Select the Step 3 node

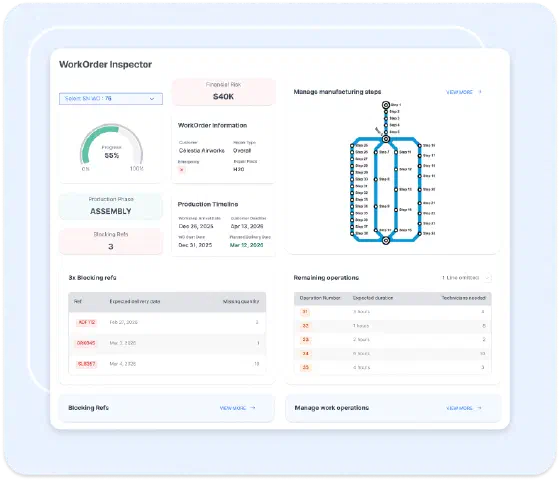(x=386, y=118)
